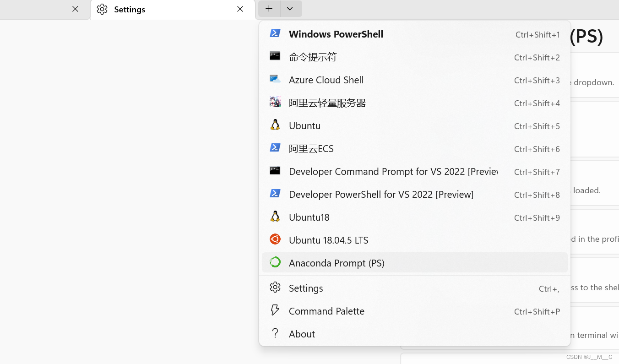619x364 pixels.
Task: Click the Ubuntu penguin icon
Action: click(x=275, y=125)
